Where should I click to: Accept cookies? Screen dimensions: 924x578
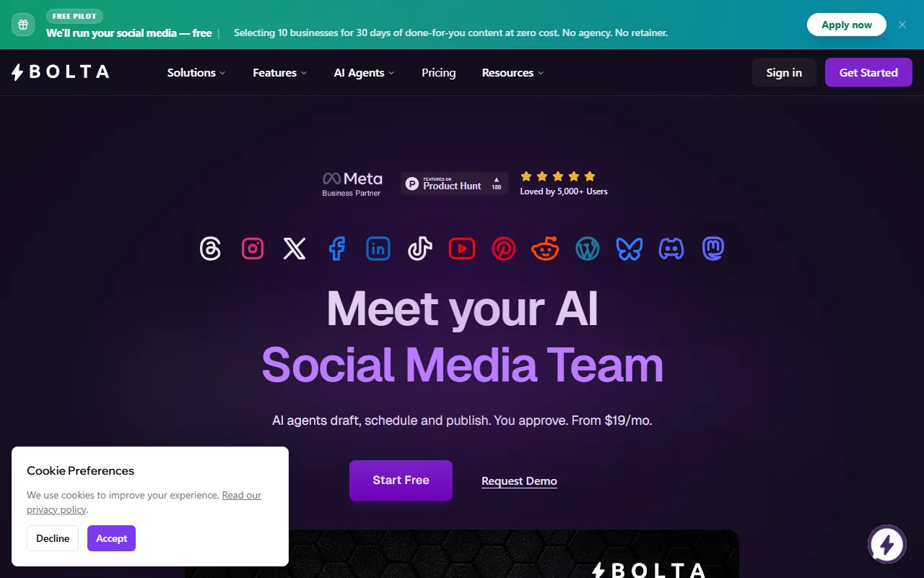pyautogui.click(x=111, y=538)
